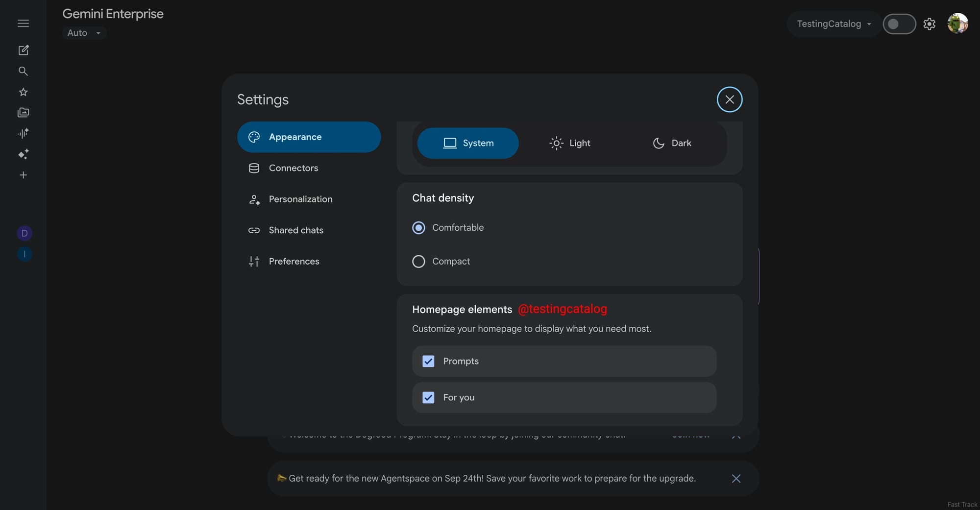
Task: Open the Personalization settings tab
Action: pos(300,199)
